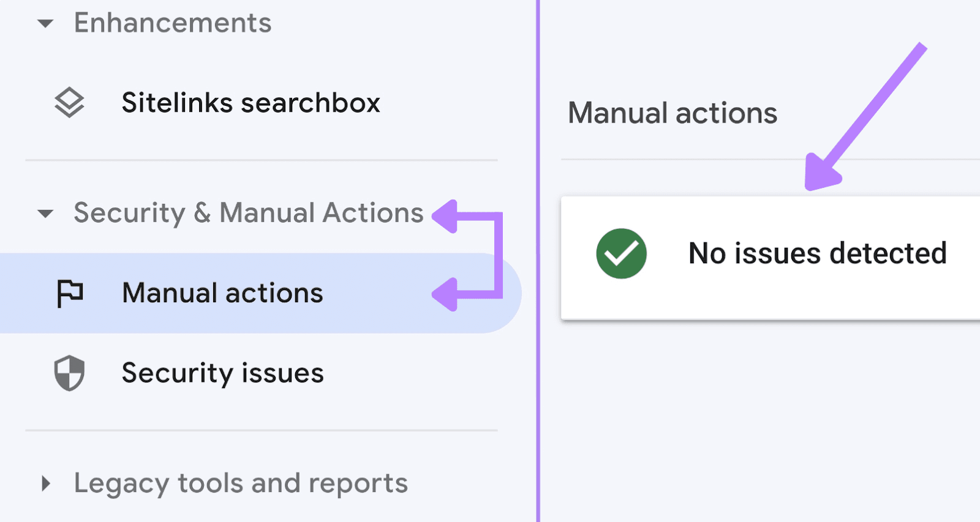Expand the Legacy tools and reports arrow
This screenshot has height=522, width=980.
tap(46, 483)
